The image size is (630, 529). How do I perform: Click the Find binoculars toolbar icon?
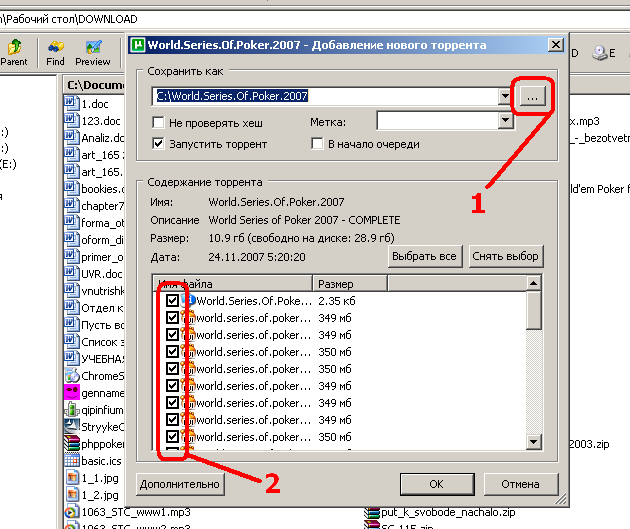tap(55, 47)
